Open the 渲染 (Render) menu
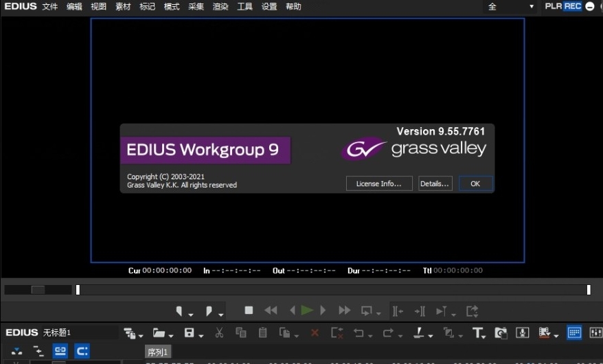Viewport: 603px width, 364px height. pos(220,7)
